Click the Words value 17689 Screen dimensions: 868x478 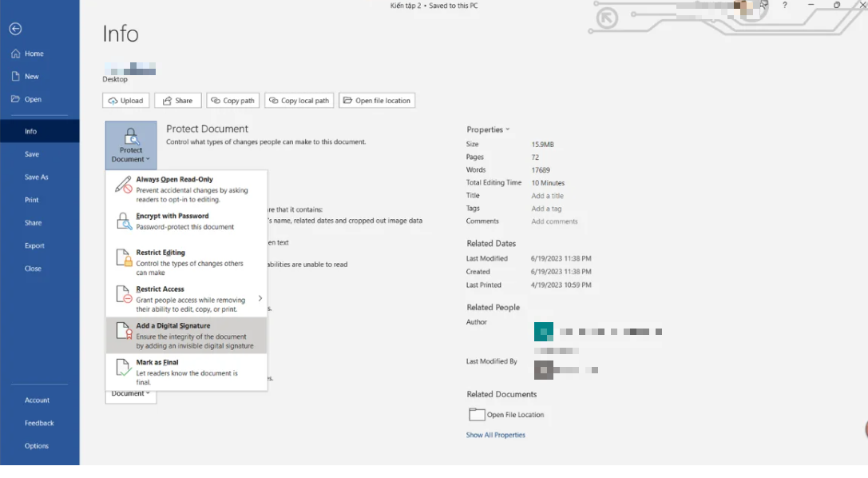541,170
